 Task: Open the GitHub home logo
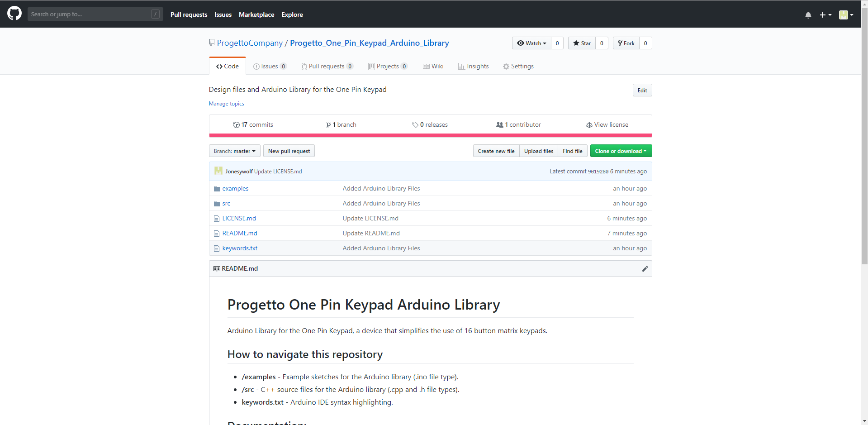pos(14,14)
